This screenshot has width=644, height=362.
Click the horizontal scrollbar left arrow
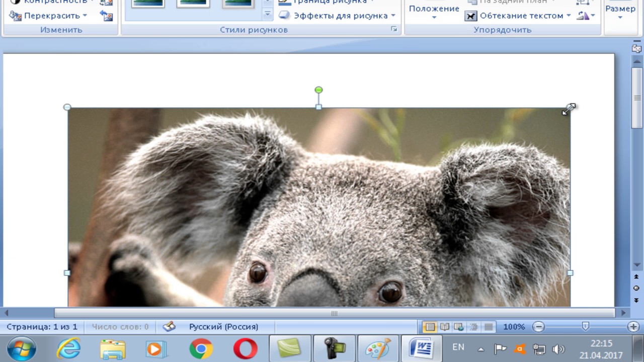coord(7,313)
